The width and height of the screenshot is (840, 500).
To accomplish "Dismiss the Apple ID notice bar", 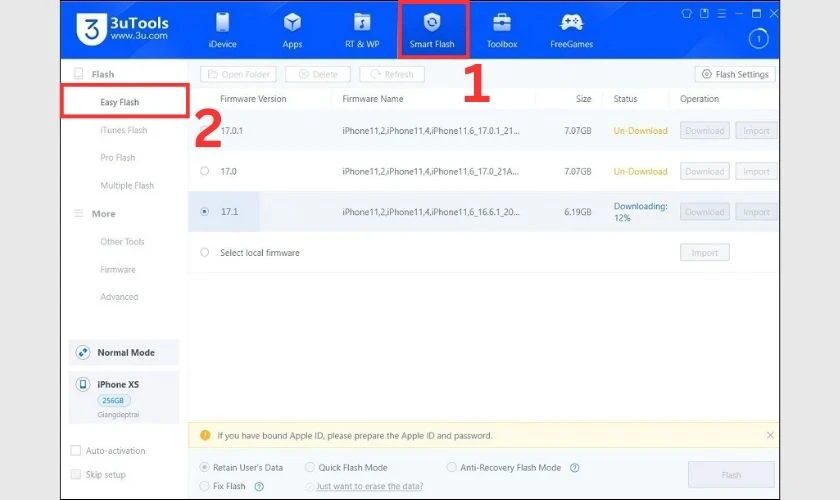I will tap(770, 435).
